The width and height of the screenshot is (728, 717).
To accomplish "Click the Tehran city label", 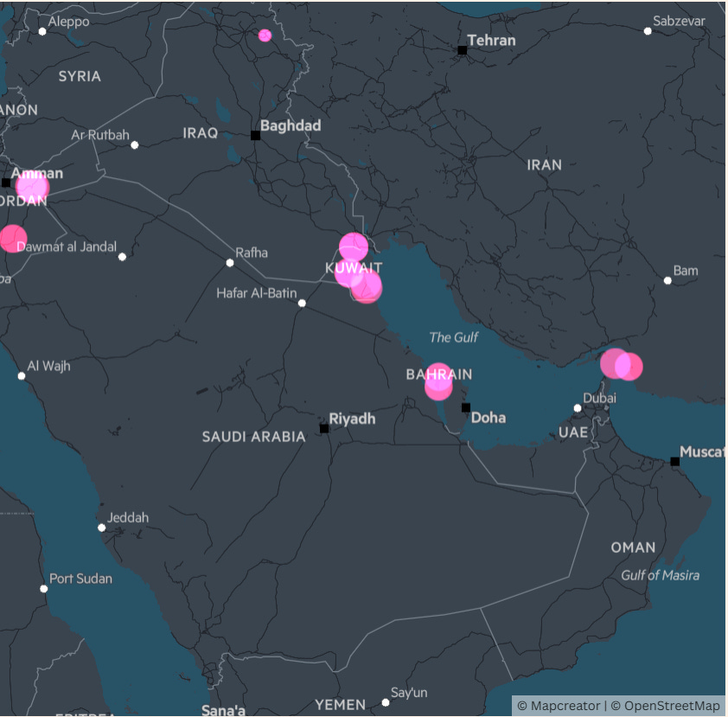I will point(492,41).
